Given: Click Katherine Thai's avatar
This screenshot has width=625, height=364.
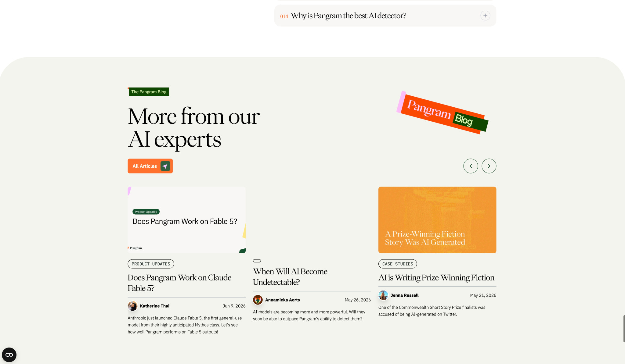Looking at the screenshot, I should (x=132, y=306).
